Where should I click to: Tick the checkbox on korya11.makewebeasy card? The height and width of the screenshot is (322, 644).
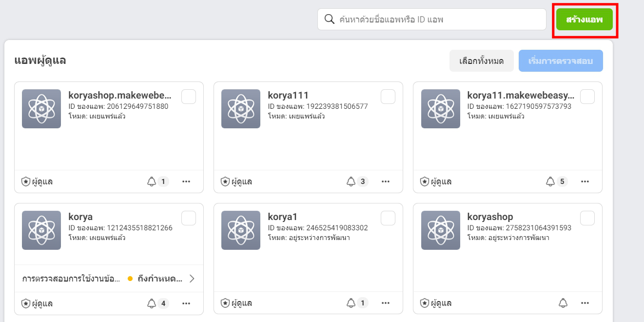[x=587, y=97]
